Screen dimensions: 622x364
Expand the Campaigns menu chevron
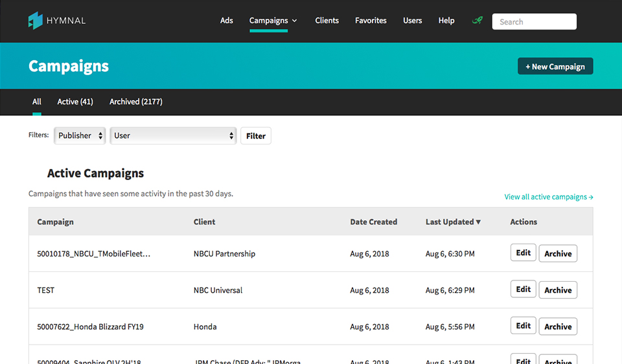295,21
